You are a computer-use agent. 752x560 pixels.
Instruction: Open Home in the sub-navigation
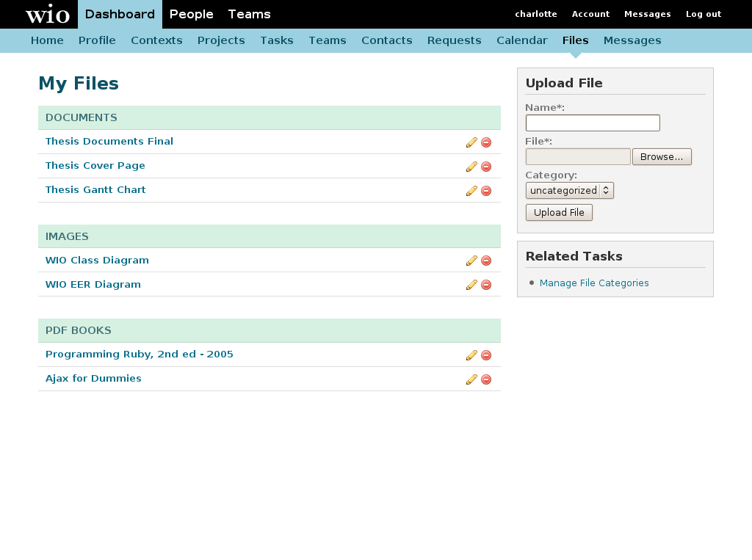(47, 40)
